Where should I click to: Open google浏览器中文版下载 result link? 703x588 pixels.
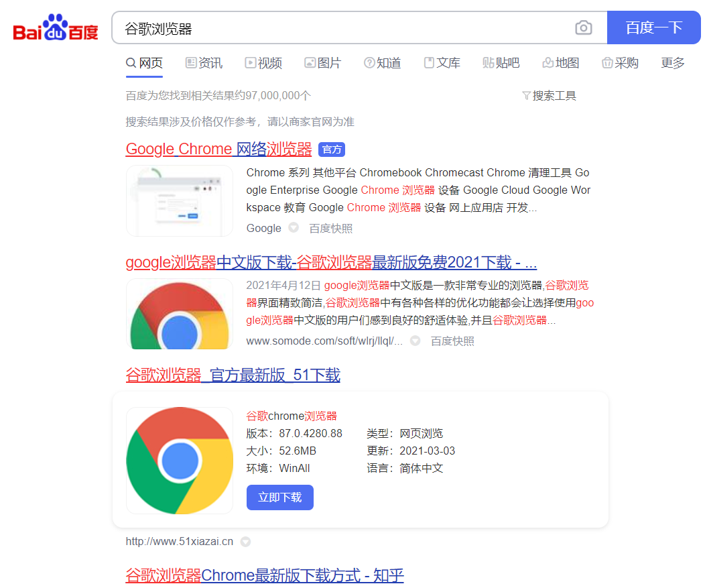pos(331,262)
